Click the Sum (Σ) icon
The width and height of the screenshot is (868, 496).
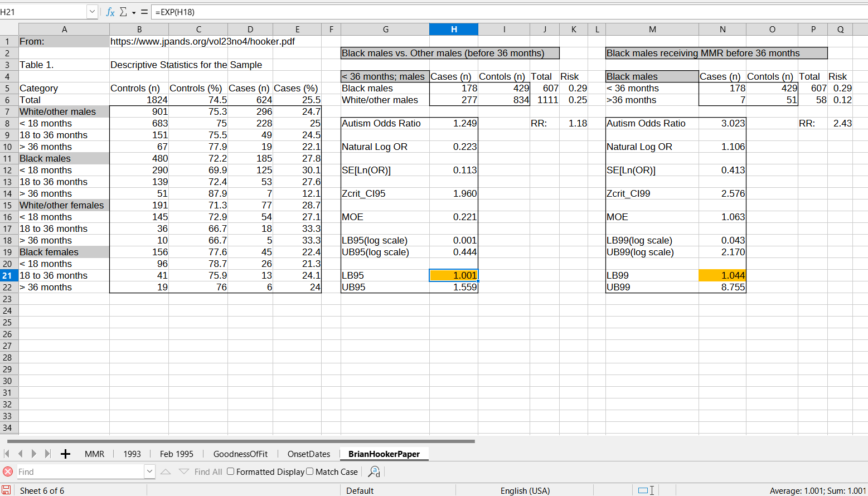[x=124, y=12]
